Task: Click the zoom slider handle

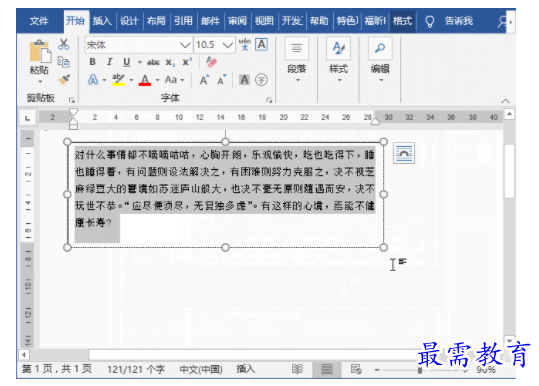Action: click(420, 370)
